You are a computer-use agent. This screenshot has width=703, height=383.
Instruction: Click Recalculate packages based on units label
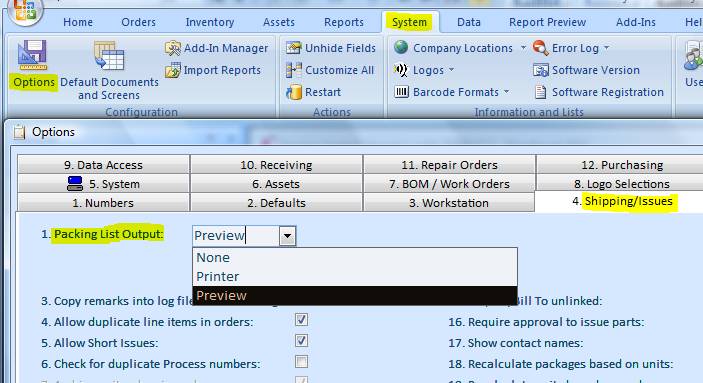point(561,364)
